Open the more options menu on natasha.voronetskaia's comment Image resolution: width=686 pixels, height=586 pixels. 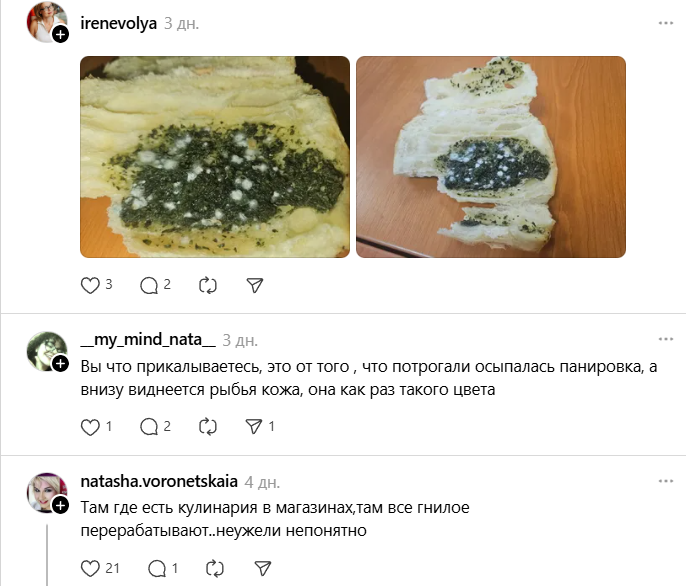coord(665,481)
